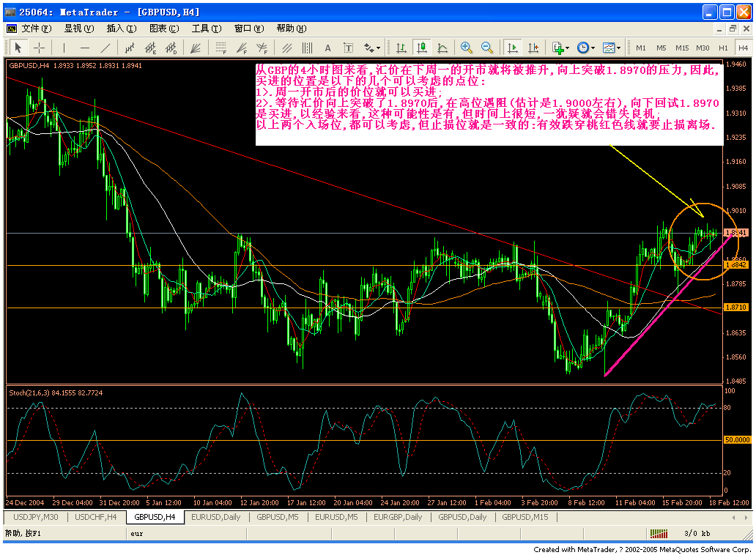Draw a vertical line tool
This screenshot has width=756, height=555.
click(x=64, y=48)
